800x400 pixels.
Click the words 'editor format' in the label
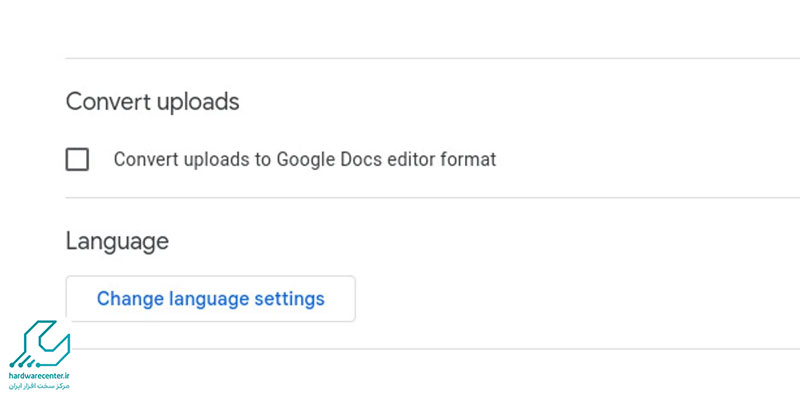point(442,159)
